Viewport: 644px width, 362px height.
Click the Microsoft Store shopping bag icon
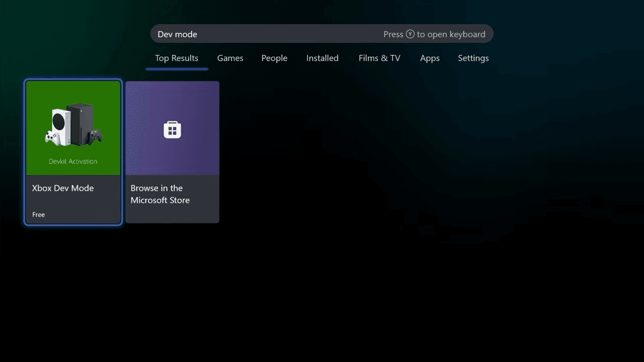click(x=172, y=130)
